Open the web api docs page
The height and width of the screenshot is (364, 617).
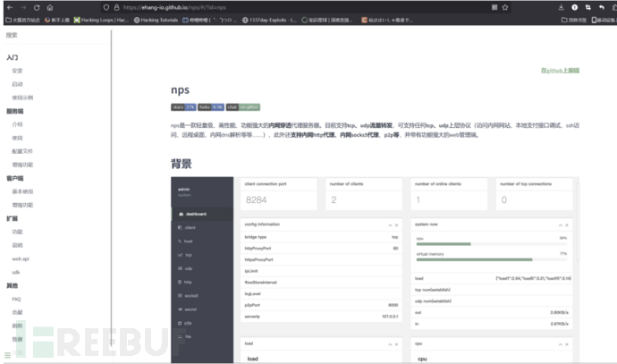[21, 259]
